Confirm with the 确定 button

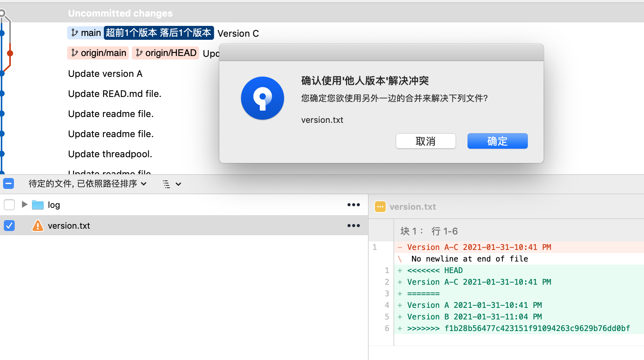click(497, 141)
